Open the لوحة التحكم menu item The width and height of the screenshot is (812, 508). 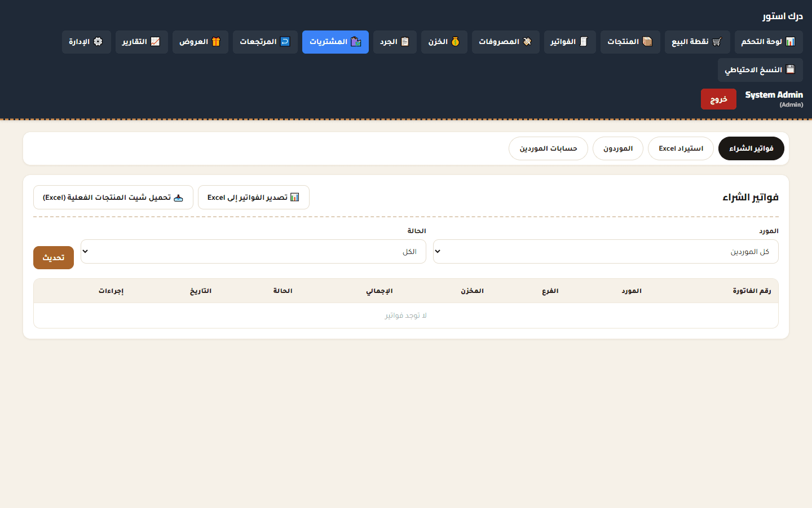click(769, 42)
